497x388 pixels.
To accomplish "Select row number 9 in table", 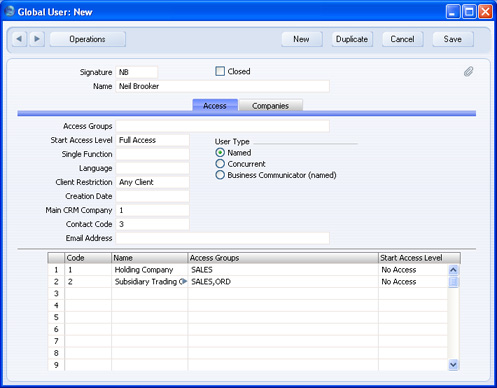I will (x=56, y=365).
